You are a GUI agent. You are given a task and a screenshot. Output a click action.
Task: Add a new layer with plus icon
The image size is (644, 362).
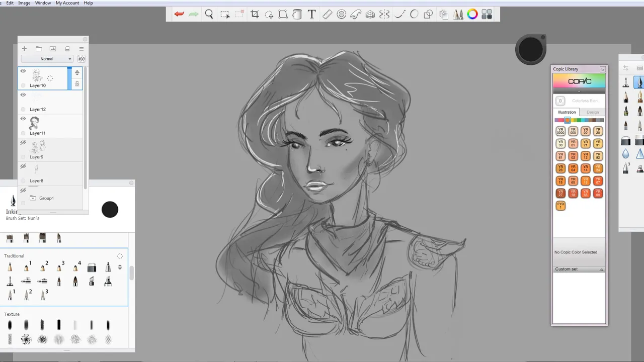coord(24,49)
